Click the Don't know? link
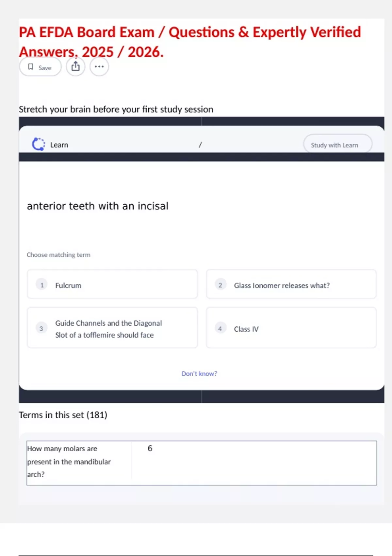The image size is (392, 556). (199, 374)
